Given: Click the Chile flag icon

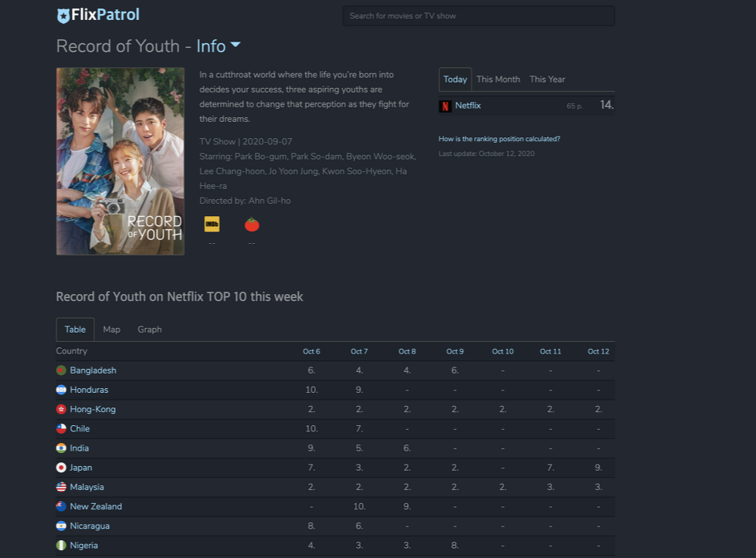Looking at the screenshot, I should (61, 429).
